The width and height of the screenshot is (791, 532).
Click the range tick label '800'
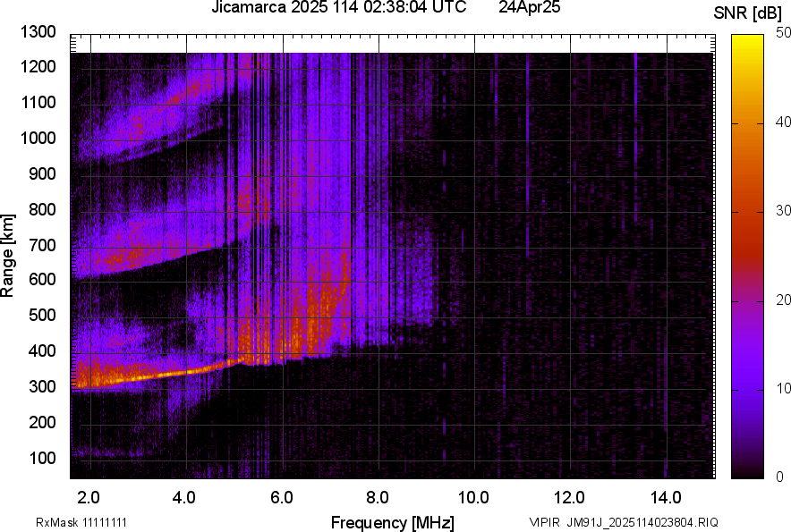pyautogui.click(x=42, y=209)
